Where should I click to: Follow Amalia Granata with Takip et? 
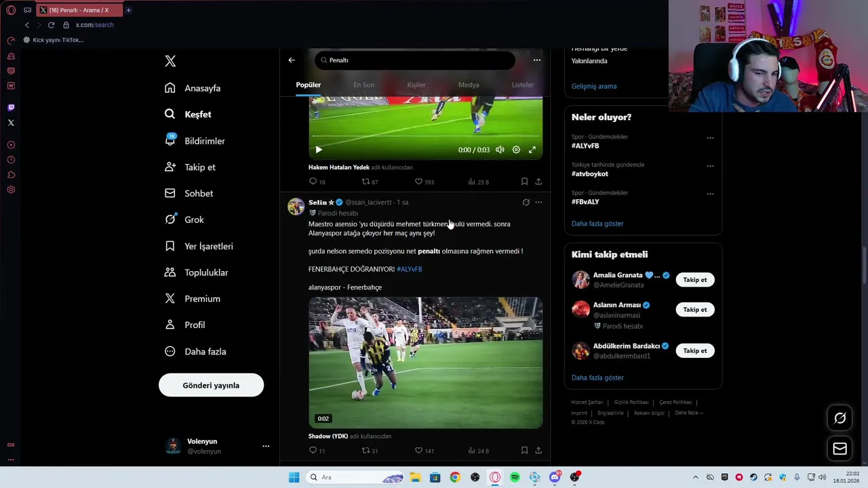tap(695, 280)
